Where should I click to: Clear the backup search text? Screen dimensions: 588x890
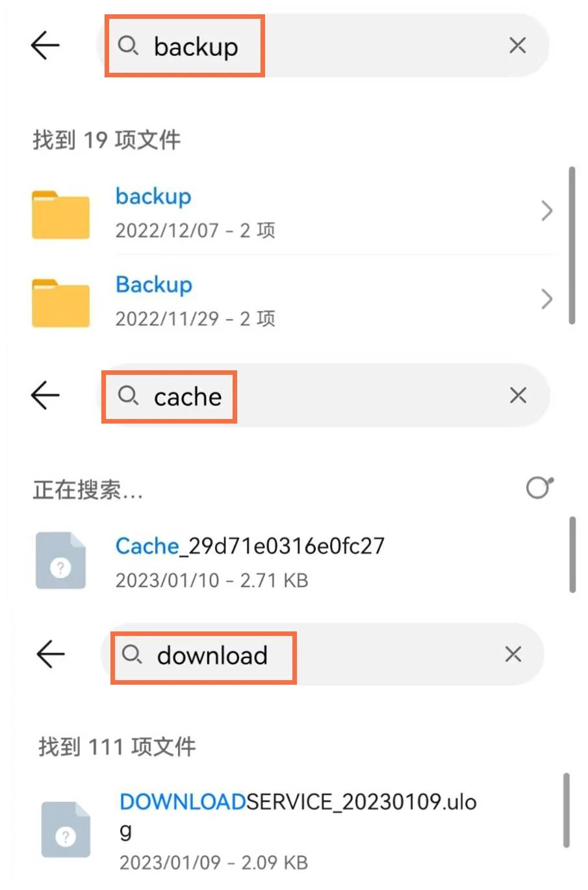tap(517, 45)
